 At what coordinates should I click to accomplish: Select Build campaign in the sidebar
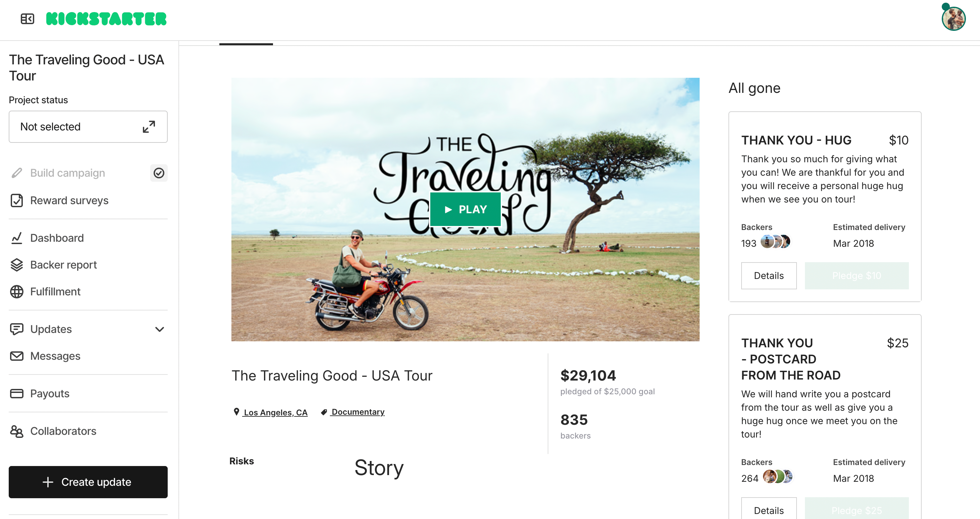[67, 173]
